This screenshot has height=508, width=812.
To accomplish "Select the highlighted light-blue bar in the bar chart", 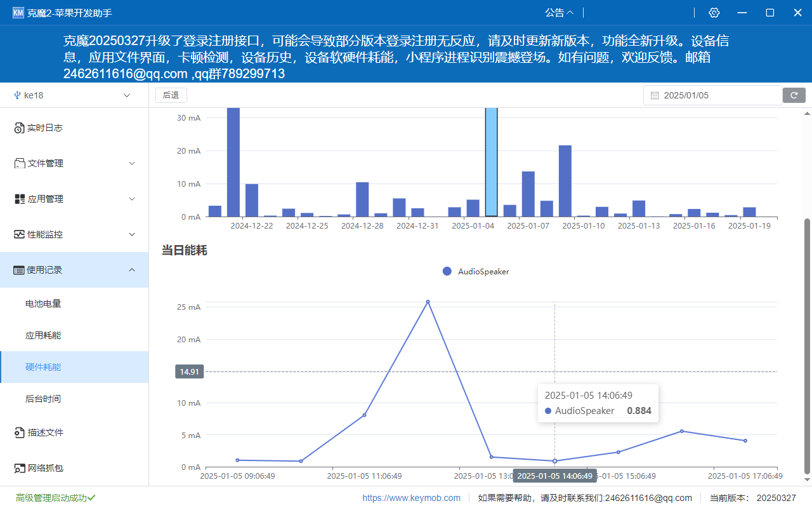I will pos(491,162).
